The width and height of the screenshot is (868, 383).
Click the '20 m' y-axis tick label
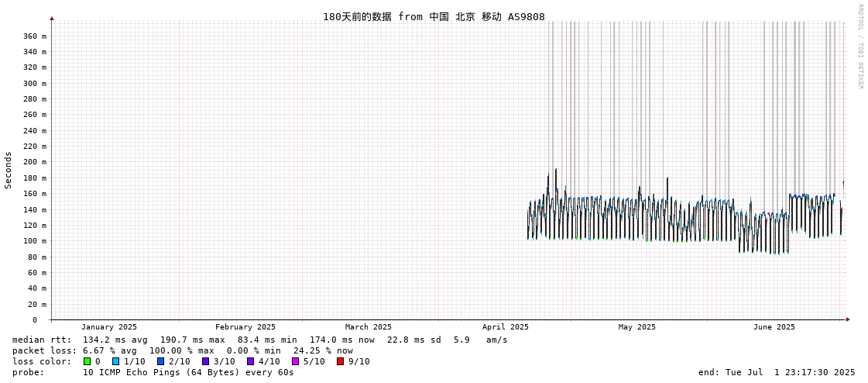[37, 304]
